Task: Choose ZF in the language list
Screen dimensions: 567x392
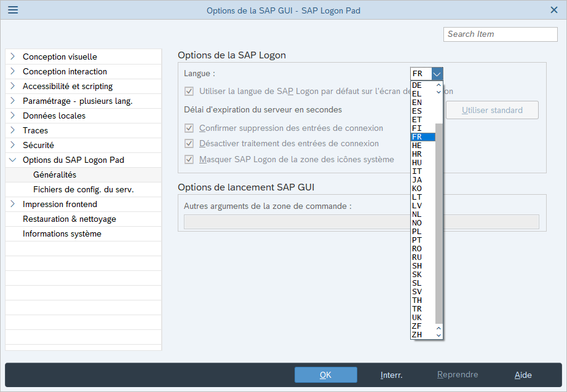Action: pyautogui.click(x=423, y=326)
